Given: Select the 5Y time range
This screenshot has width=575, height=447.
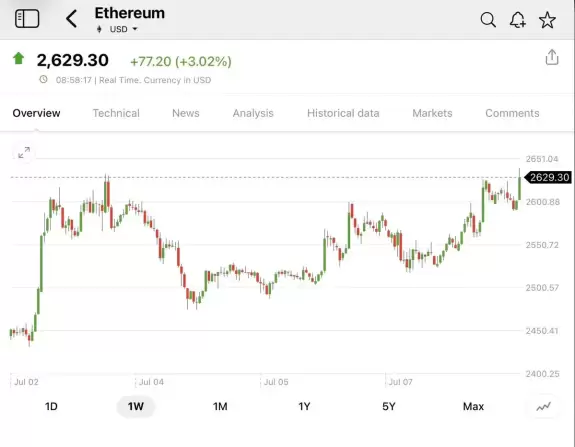Looking at the screenshot, I should click(389, 406).
